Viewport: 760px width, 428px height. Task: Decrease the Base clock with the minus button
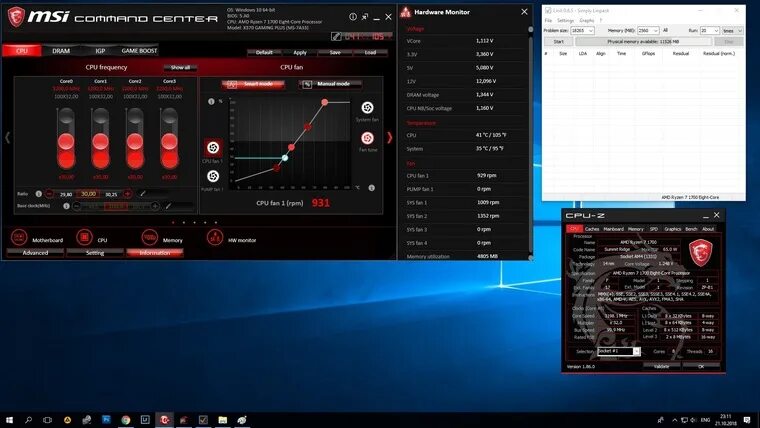(77, 206)
